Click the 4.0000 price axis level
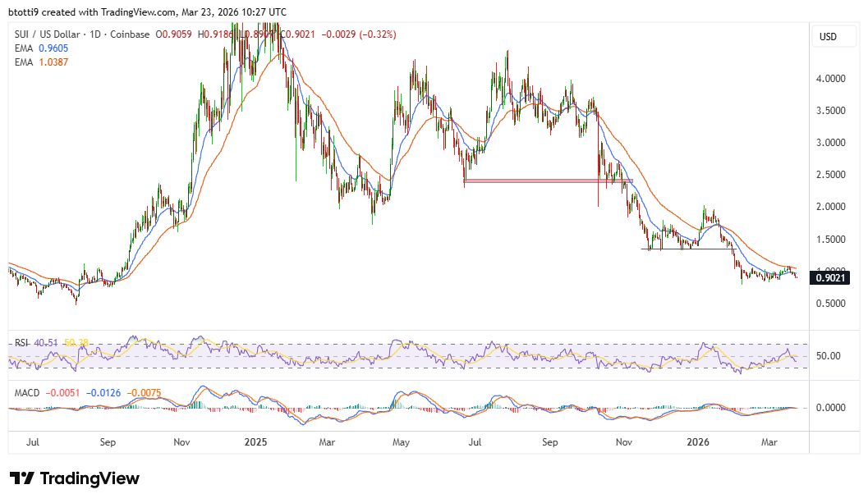 [x=831, y=79]
